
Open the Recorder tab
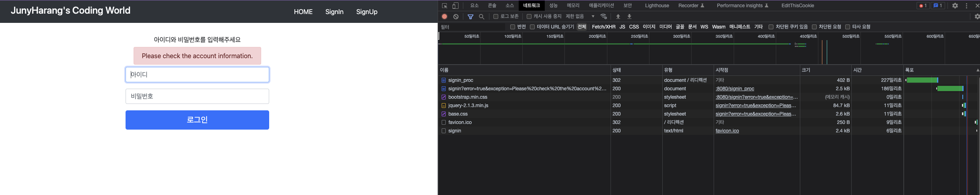click(691, 6)
